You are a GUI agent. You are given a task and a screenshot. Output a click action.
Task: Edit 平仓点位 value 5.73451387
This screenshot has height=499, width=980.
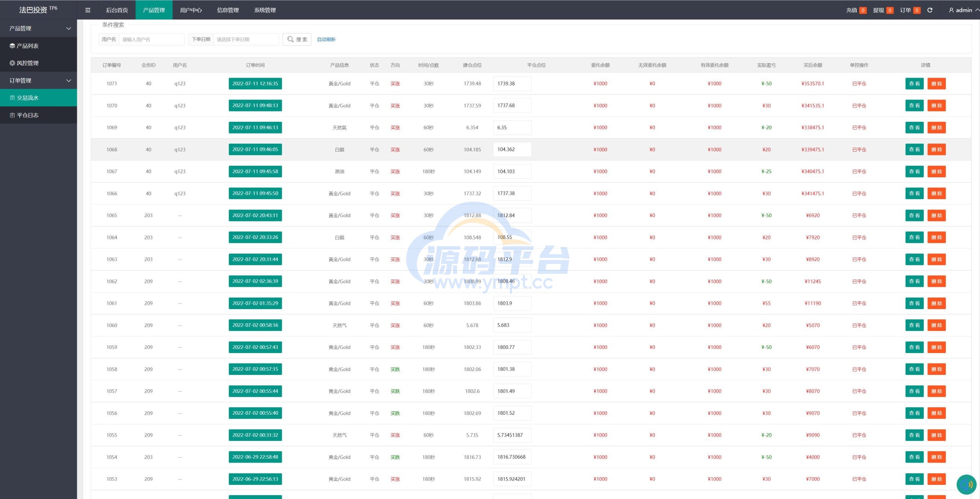(512, 435)
